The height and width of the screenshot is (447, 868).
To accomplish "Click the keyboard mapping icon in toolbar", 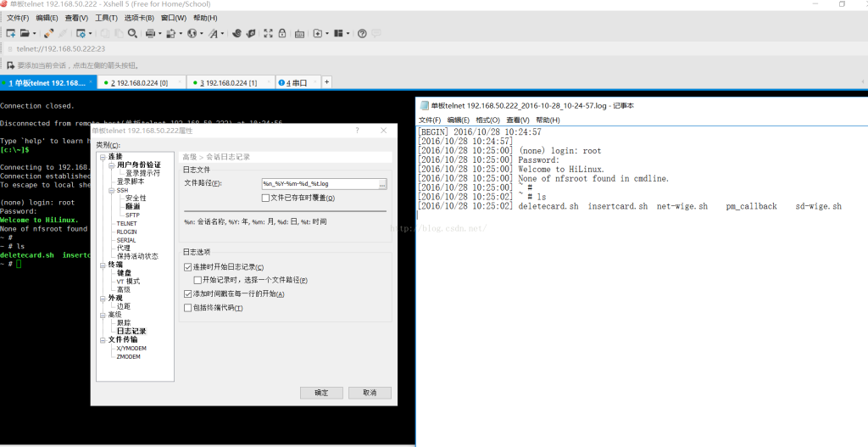I will [299, 34].
